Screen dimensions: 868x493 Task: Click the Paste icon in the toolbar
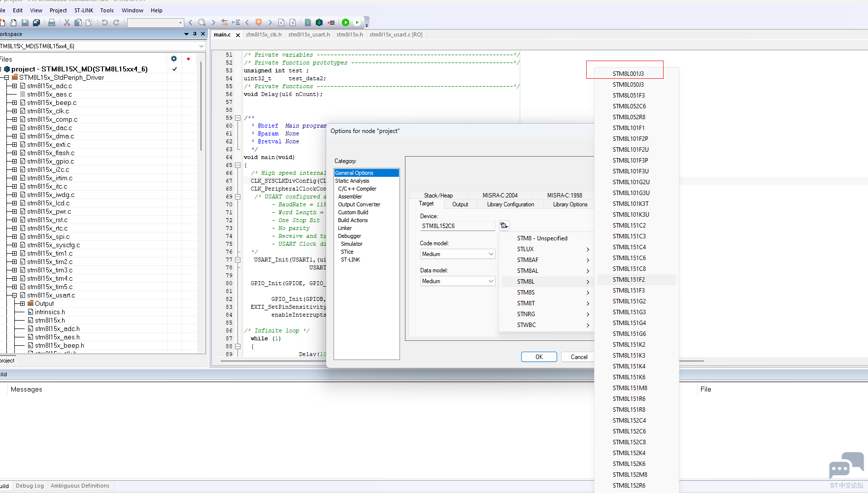(x=88, y=22)
